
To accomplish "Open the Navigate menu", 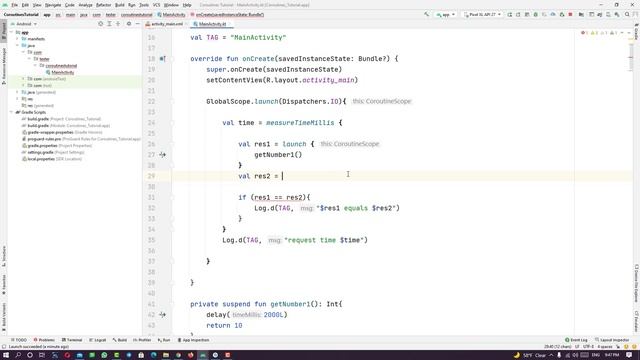I will tap(53, 5).
